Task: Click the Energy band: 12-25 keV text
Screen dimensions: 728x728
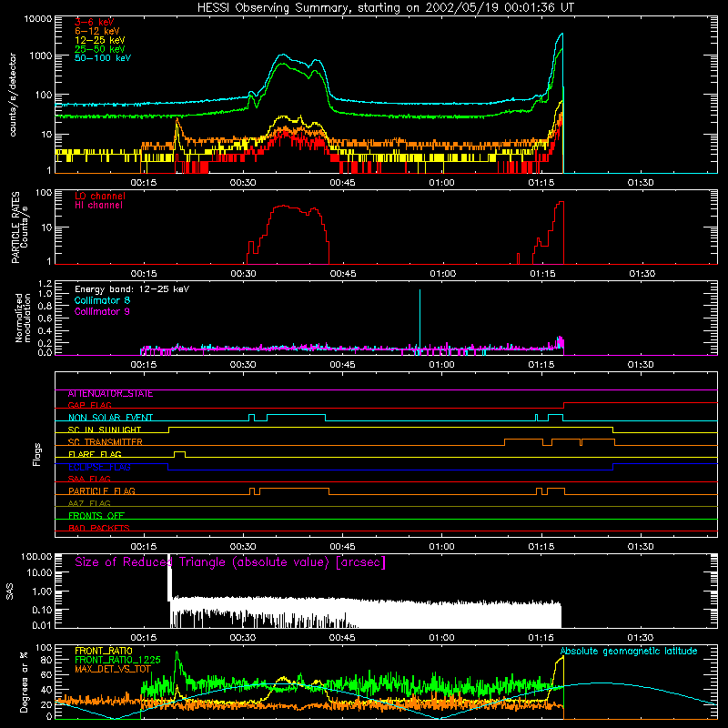Action: 132,289
